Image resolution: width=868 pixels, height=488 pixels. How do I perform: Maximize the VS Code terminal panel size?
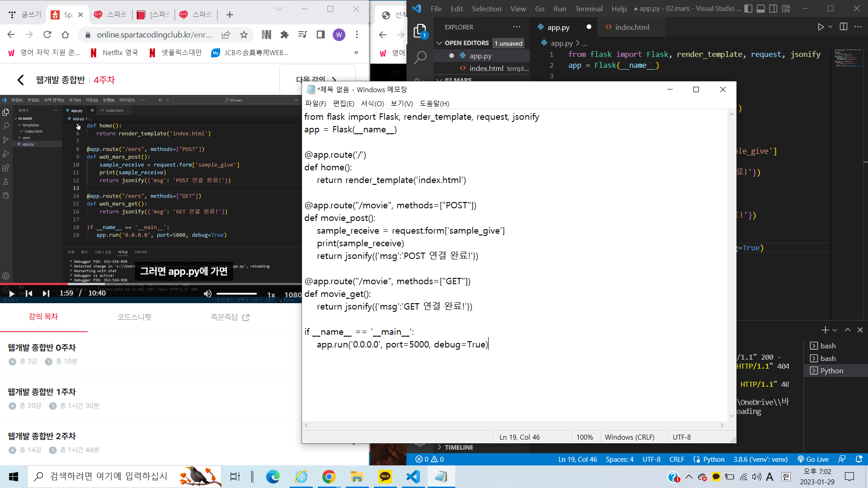coord(848,330)
